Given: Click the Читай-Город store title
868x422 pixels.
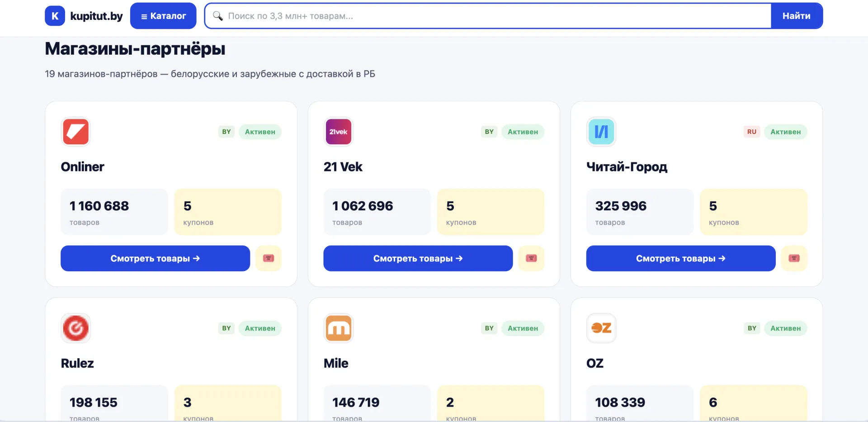Looking at the screenshot, I should pos(627,167).
